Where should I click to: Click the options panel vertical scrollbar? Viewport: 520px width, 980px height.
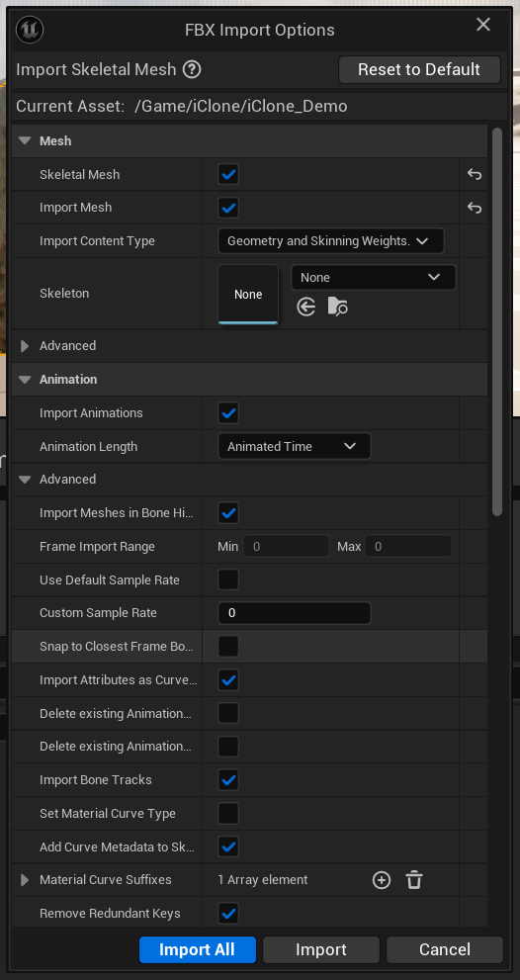497,321
